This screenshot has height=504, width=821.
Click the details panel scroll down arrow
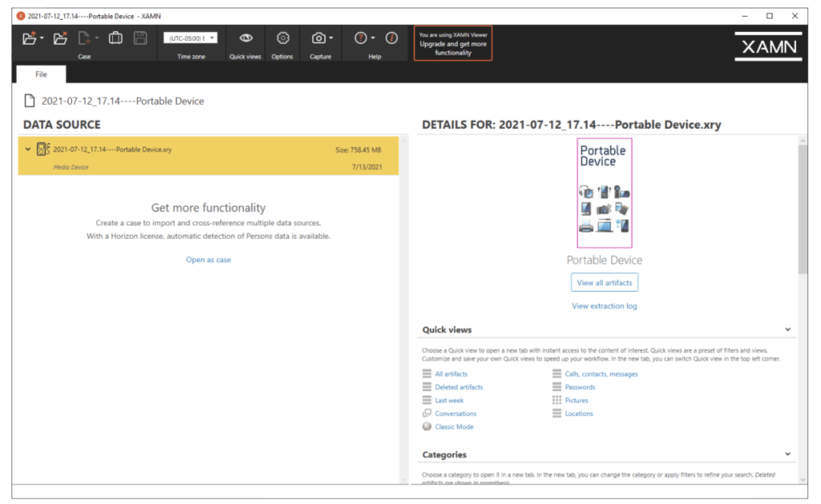[x=803, y=479]
